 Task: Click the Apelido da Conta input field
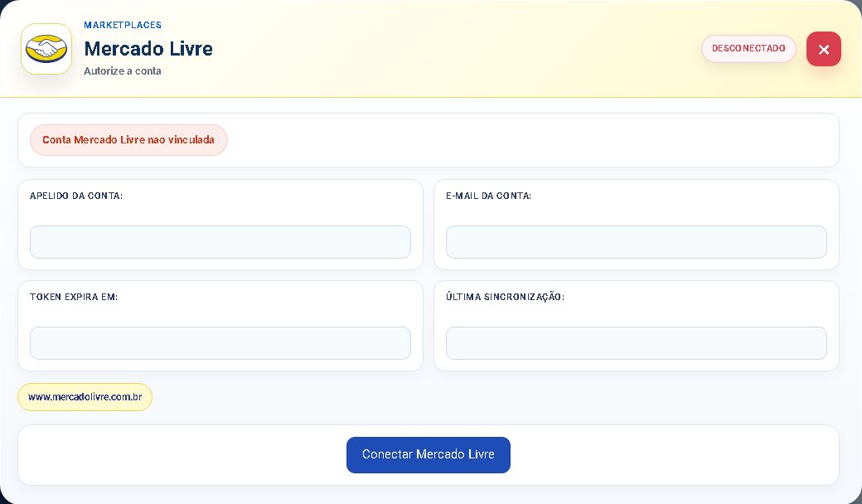pos(220,242)
